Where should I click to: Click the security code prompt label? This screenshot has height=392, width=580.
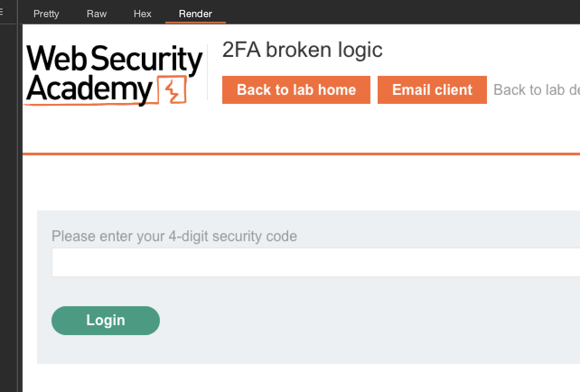(174, 236)
